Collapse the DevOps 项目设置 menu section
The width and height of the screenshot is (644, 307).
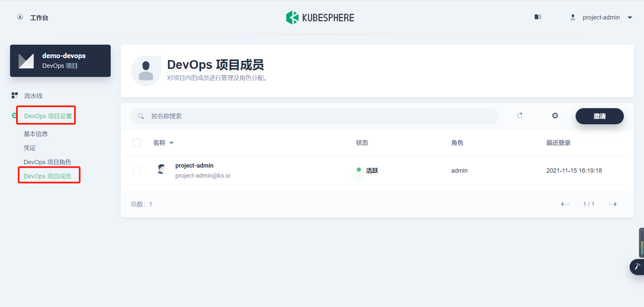tap(48, 116)
